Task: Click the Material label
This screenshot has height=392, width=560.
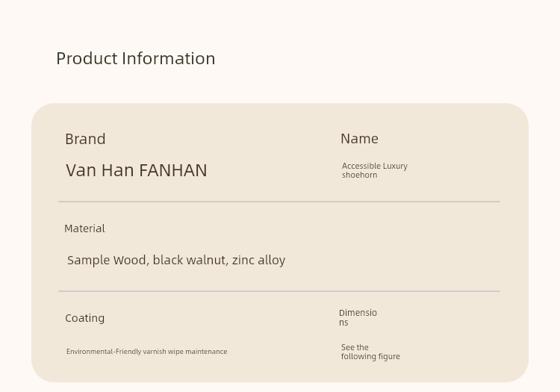Action: 84,228
